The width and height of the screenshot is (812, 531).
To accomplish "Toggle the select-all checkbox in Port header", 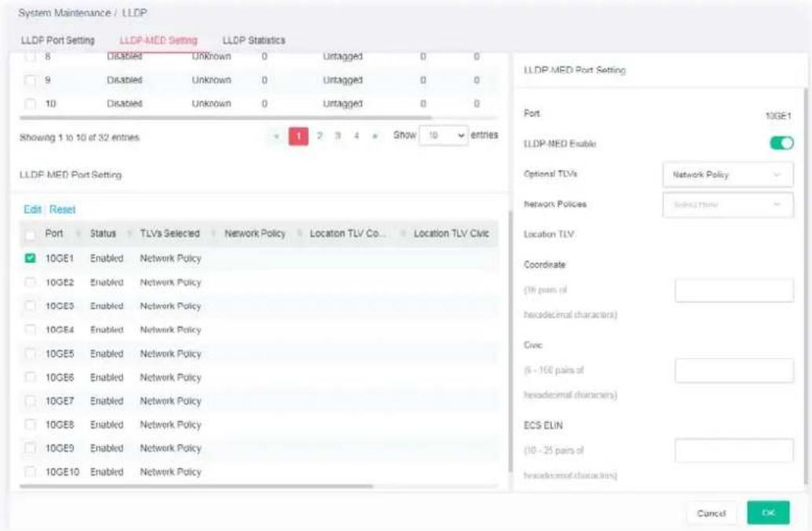I will 30,235.
